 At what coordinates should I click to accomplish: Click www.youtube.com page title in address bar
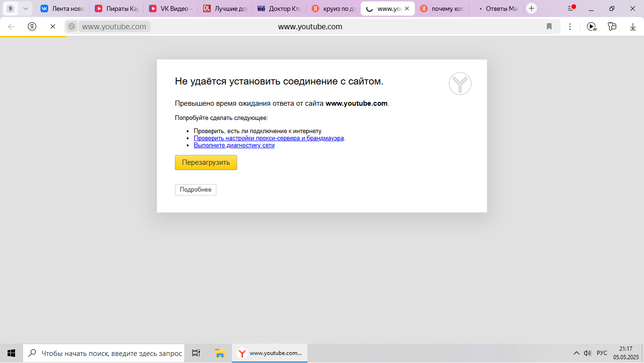[x=310, y=27]
